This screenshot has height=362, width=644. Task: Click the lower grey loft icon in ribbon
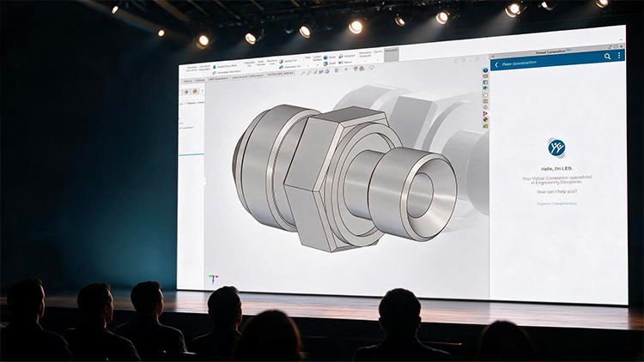pyautogui.click(x=214, y=73)
